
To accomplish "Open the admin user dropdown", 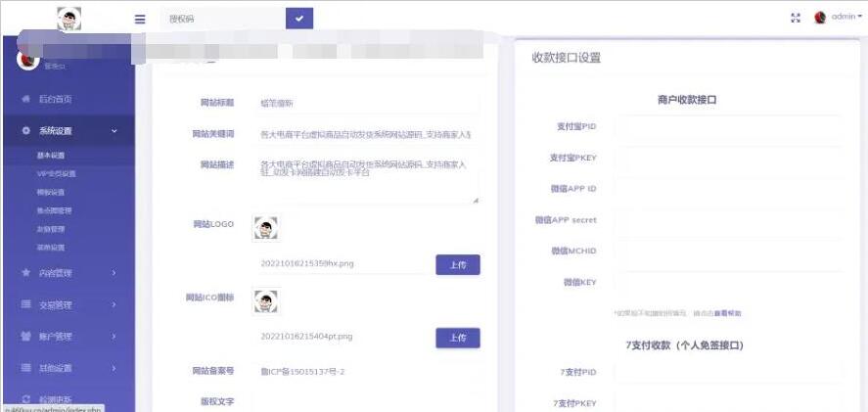I will pyautogui.click(x=846, y=17).
